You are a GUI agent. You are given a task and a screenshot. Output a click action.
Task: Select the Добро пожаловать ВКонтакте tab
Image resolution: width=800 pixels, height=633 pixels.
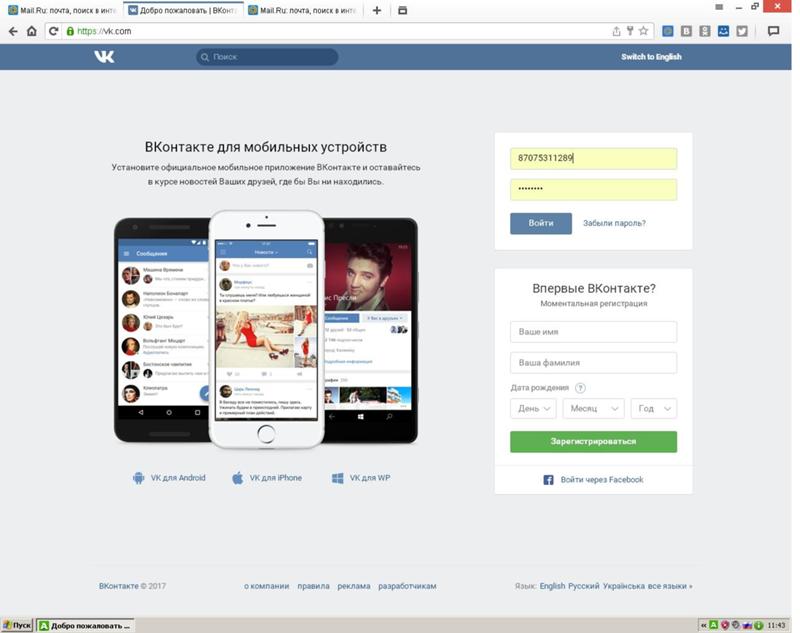click(x=183, y=10)
